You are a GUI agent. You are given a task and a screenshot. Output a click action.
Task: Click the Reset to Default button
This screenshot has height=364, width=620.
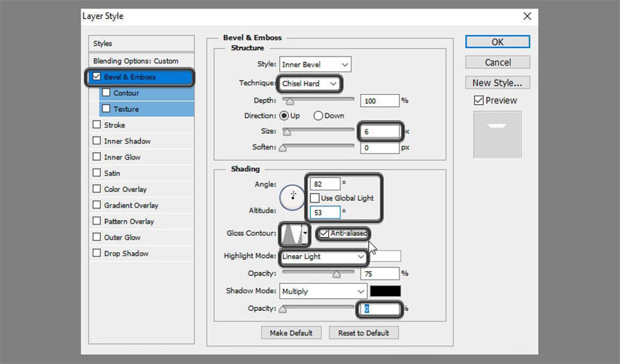click(x=363, y=333)
